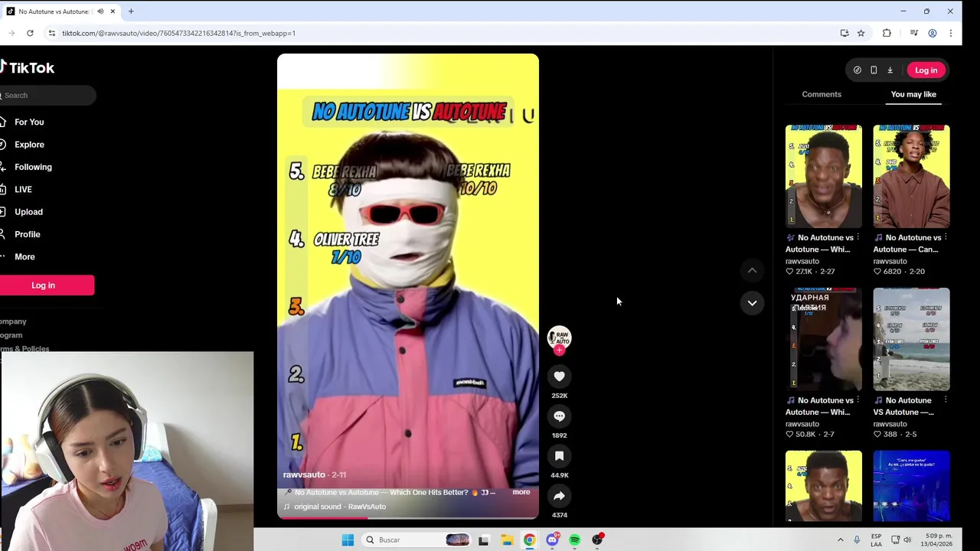Image resolution: width=980 pixels, height=551 pixels.
Task: Open options for the 50.8K video card
Action: coord(857,400)
